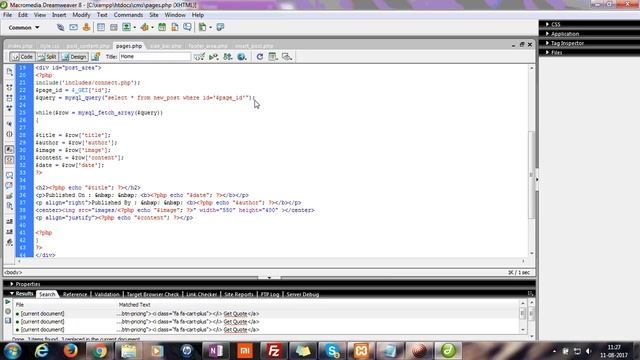Click the Save Report disk icon

pyautogui.click(x=8, y=321)
